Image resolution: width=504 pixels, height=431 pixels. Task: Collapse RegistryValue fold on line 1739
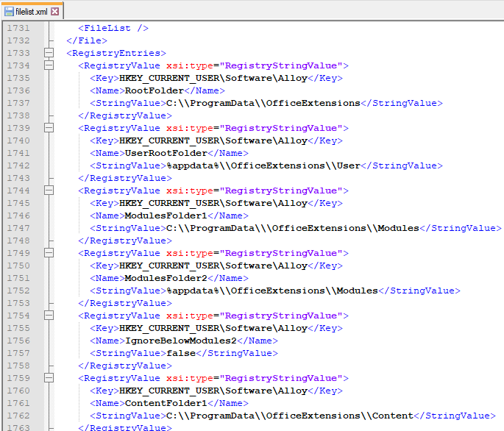[49, 128]
